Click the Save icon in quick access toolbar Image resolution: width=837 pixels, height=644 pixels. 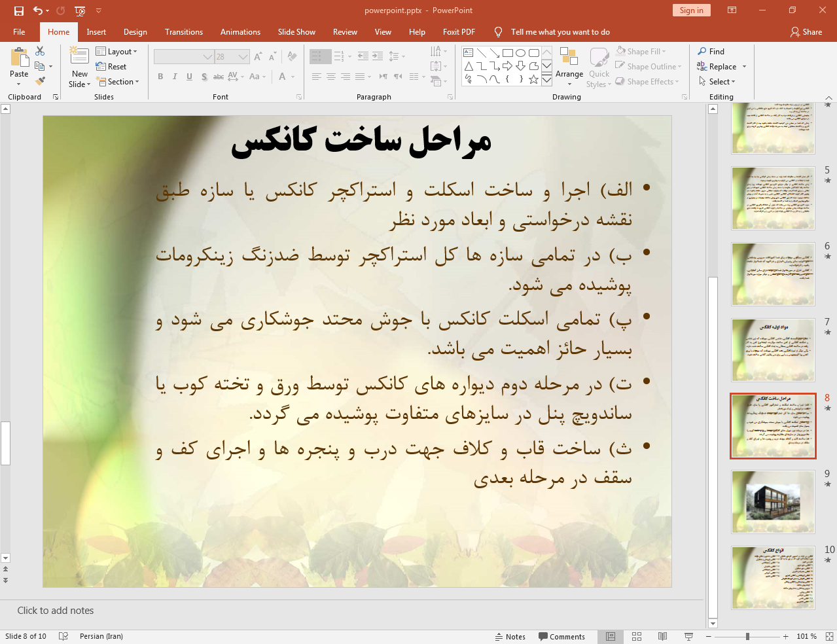(19, 10)
